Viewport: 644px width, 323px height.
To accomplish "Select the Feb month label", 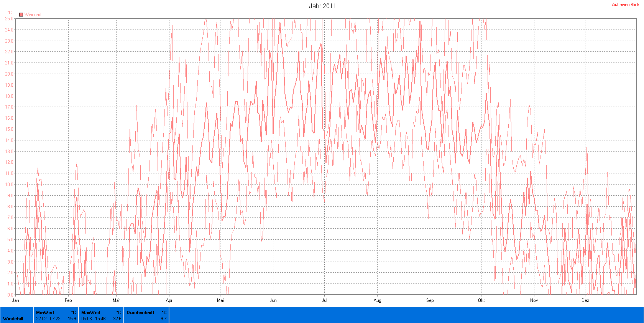I will [x=68, y=300].
